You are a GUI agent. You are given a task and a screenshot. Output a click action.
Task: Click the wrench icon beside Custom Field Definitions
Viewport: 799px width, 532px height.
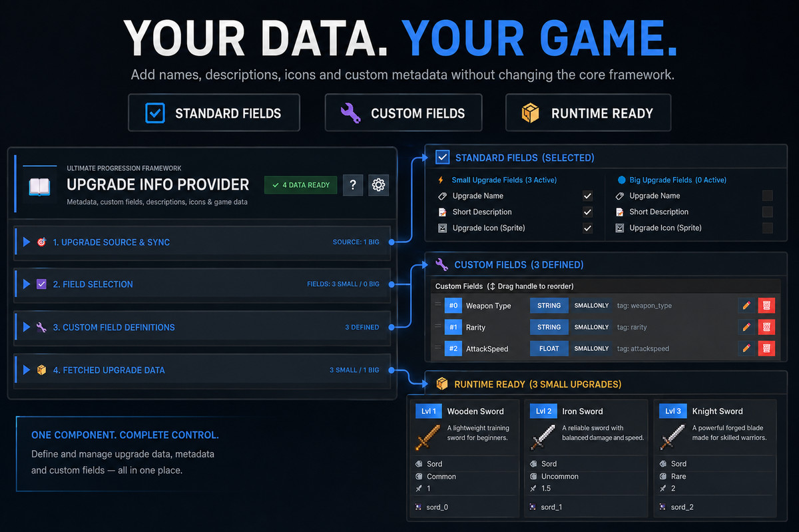(x=41, y=327)
